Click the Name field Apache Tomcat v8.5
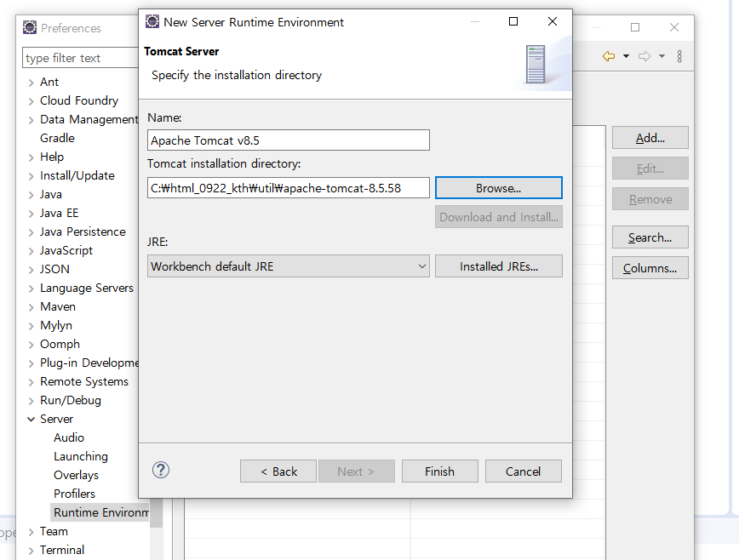 (289, 140)
